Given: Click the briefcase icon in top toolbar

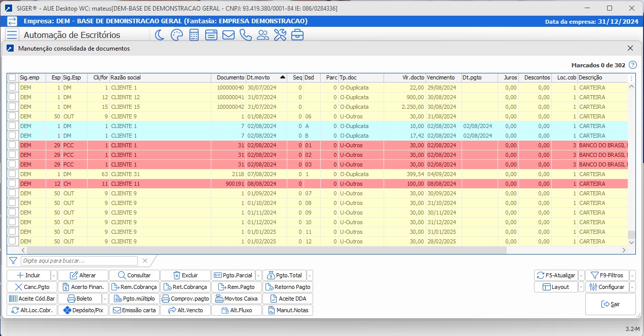Looking at the screenshot, I should pos(297,35).
